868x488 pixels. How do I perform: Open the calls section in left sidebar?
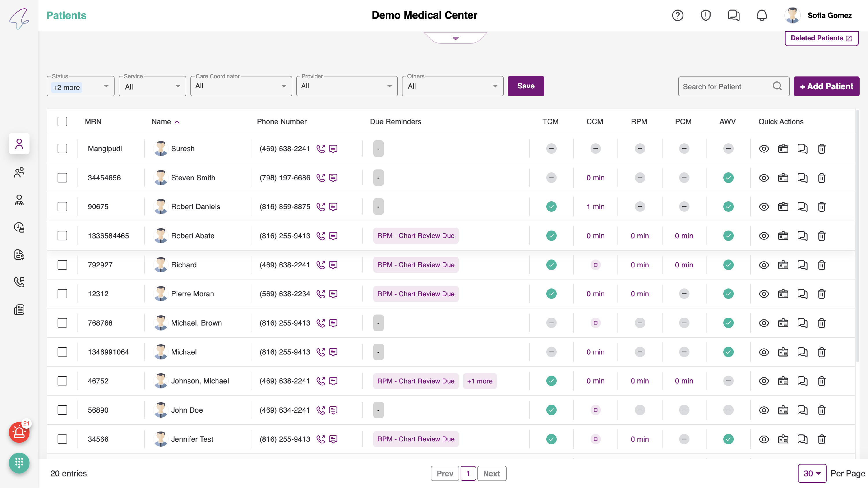pos(19,282)
